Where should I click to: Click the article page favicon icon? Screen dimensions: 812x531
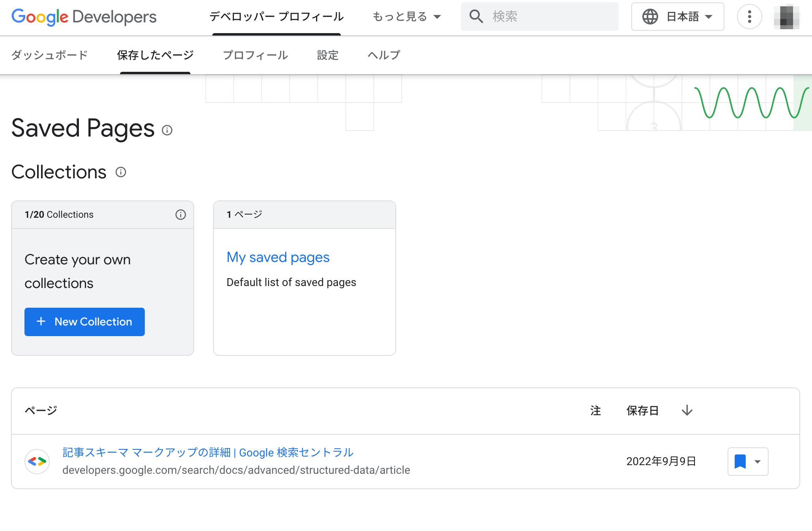coord(37,461)
